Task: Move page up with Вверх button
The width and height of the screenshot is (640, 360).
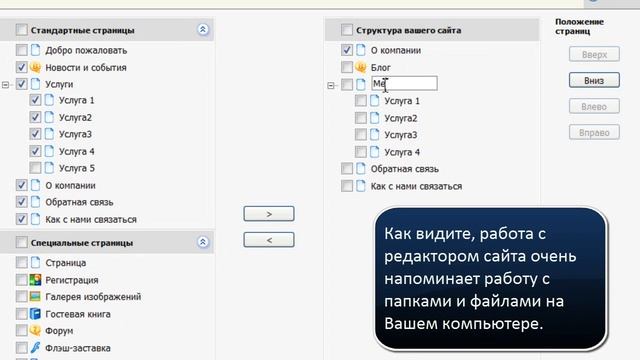Action: click(x=594, y=54)
